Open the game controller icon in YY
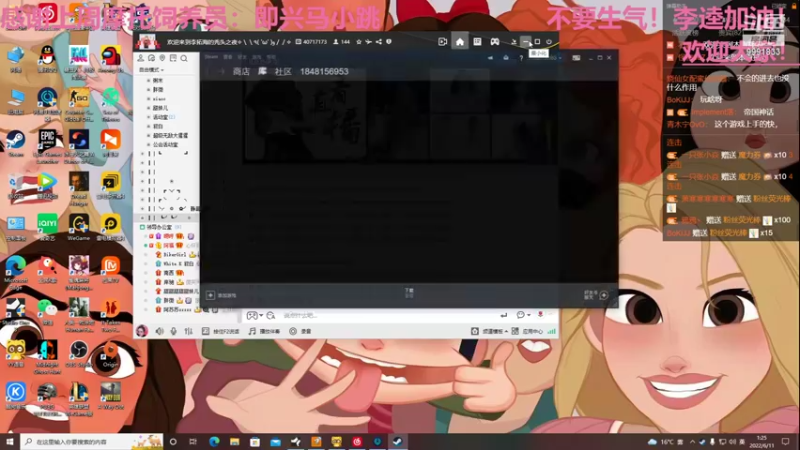 click(495, 42)
